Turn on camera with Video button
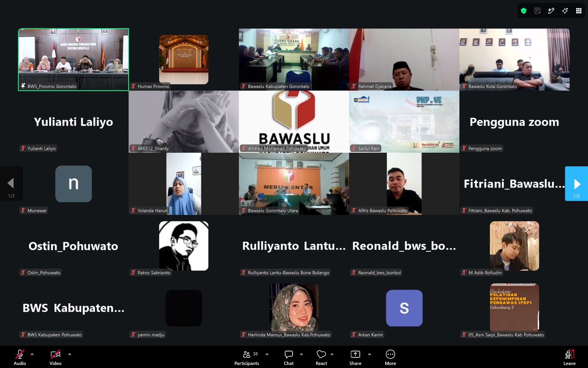588x368 pixels. point(55,358)
